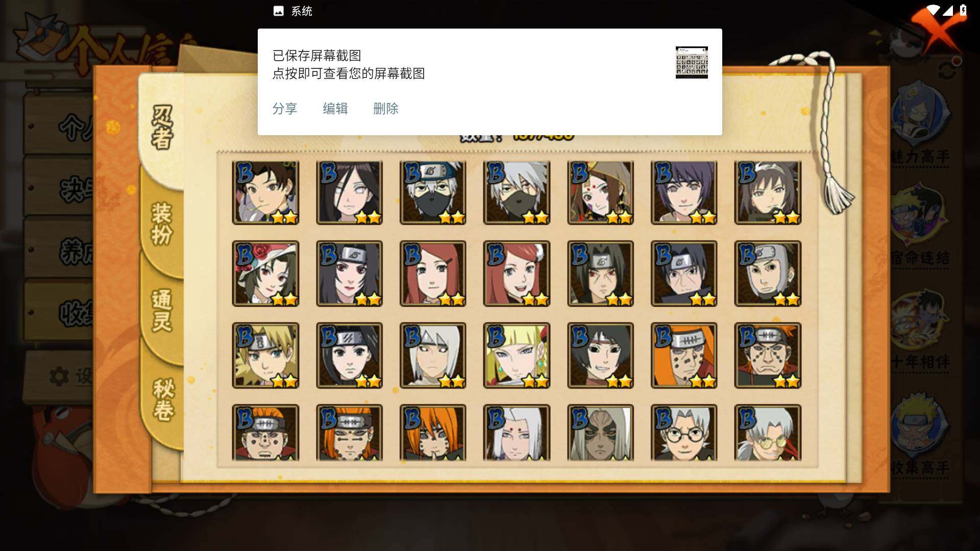Tap 编辑 in the screenshot notification

click(x=335, y=109)
